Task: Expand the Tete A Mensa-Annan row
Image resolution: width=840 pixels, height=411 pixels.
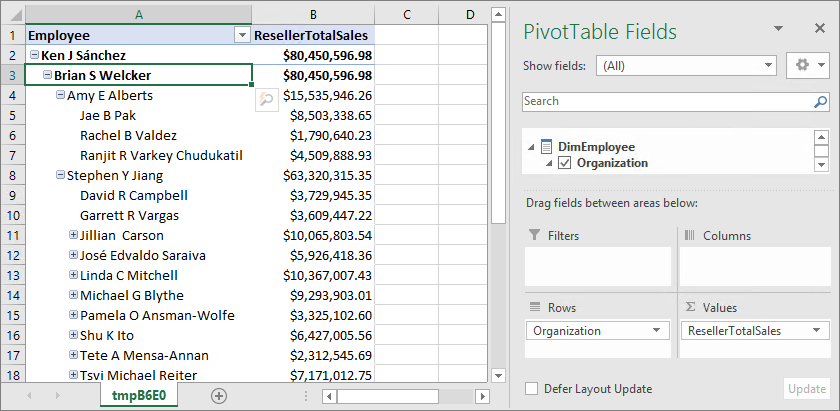Action: tap(73, 355)
